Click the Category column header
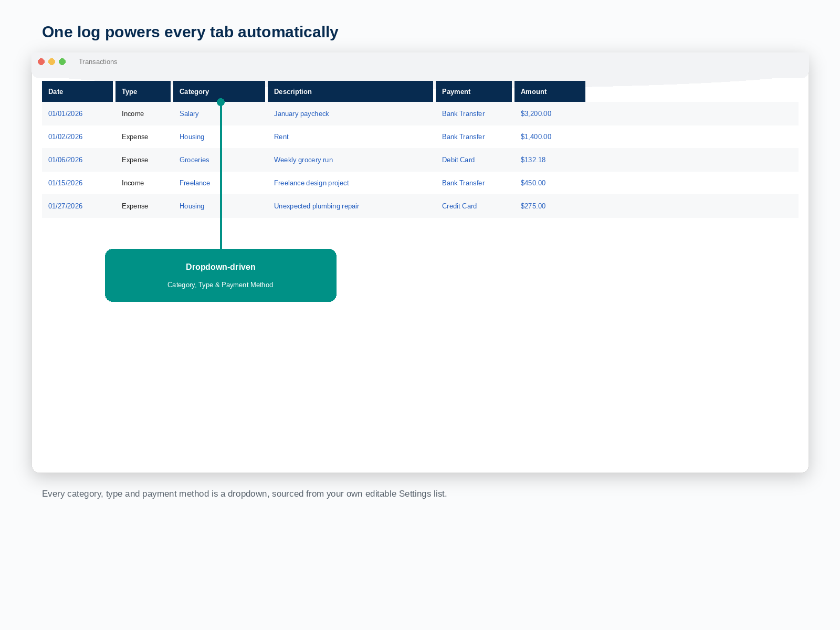 (219, 91)
